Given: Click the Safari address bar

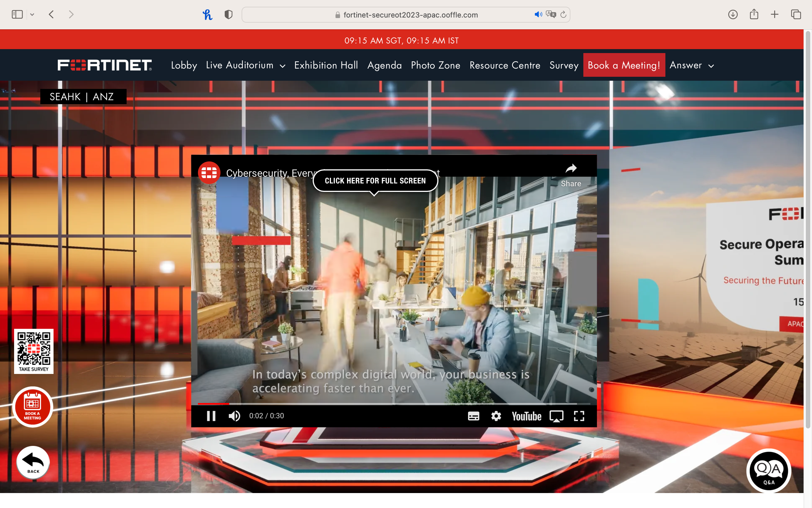Looking at the screenshot, I should (406, 14).
